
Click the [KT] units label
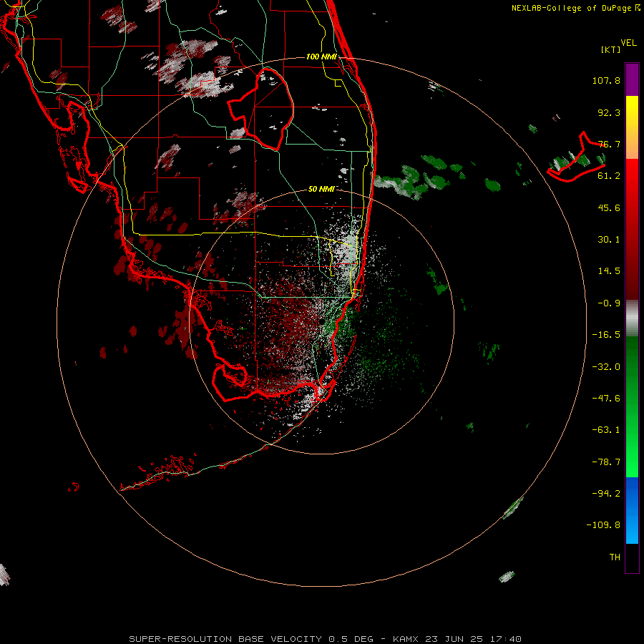(611, 49)
